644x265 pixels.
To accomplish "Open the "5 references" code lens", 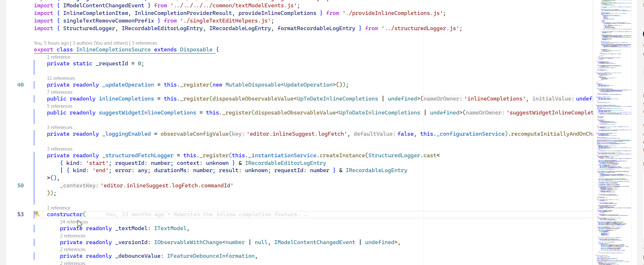I will click(60, 106).
